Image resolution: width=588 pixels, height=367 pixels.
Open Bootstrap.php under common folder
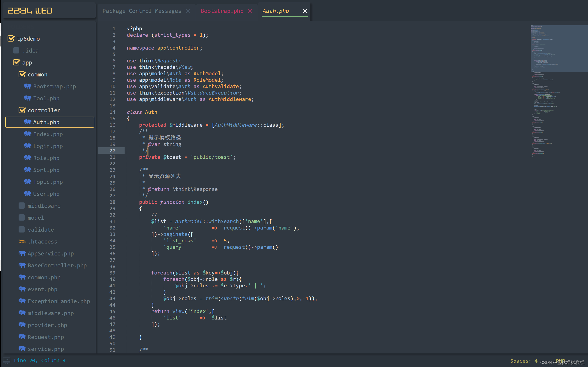[54, 86]
